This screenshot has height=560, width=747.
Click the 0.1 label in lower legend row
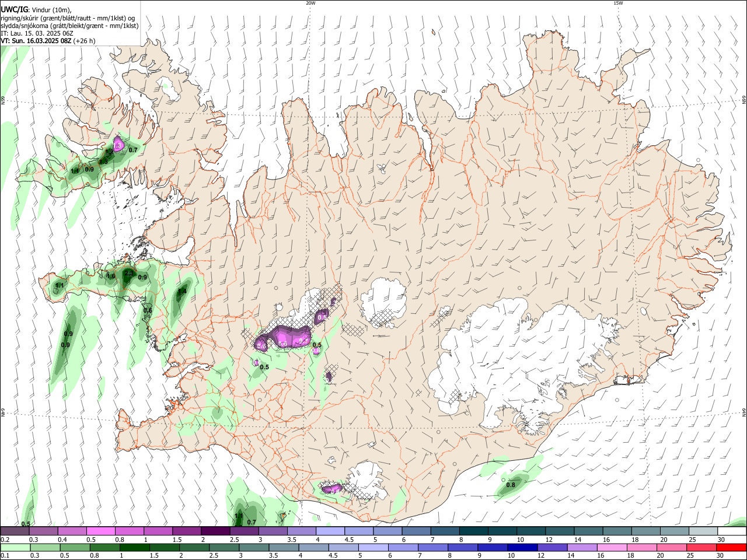(5, 555)
